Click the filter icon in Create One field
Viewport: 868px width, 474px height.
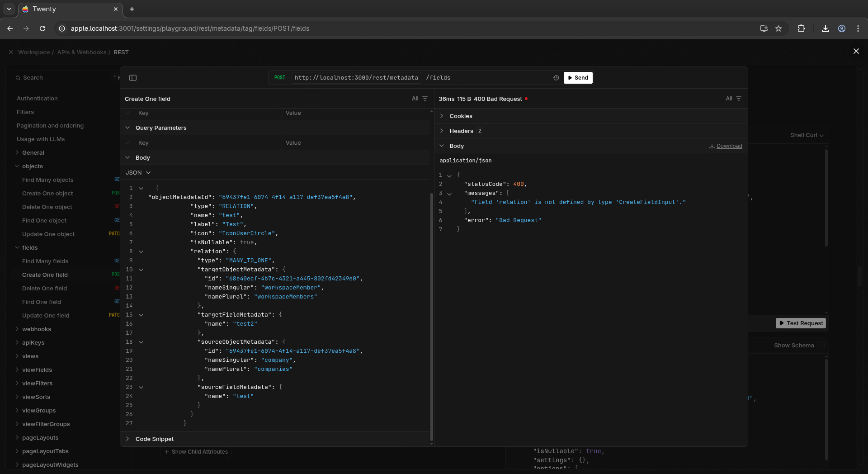[425, 99]
